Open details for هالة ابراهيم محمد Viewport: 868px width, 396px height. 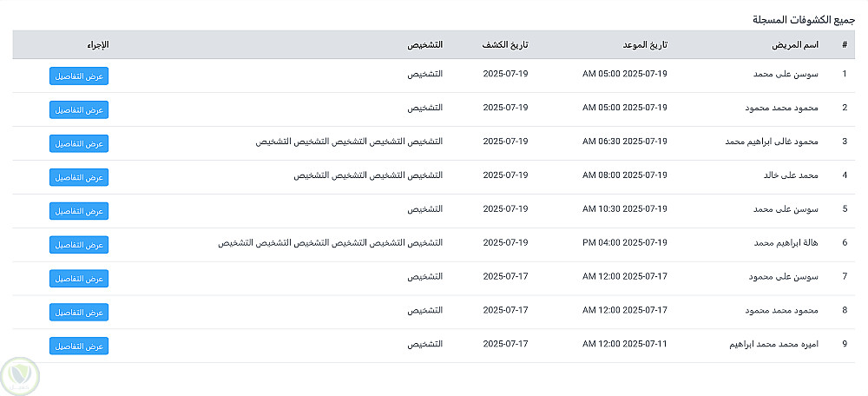[79, 245]
